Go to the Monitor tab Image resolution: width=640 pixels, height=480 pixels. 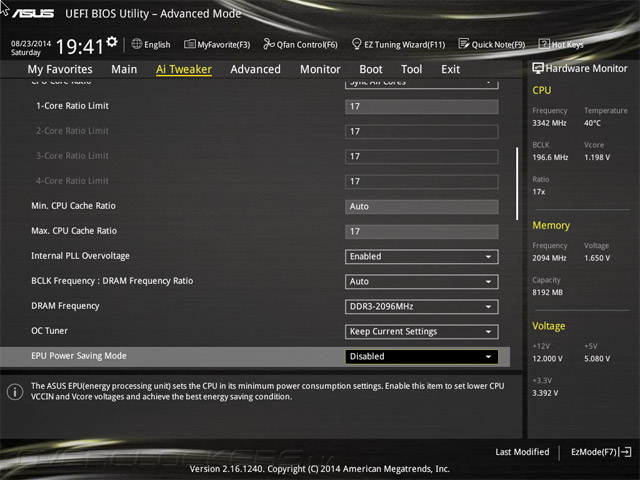pos(320,69)
